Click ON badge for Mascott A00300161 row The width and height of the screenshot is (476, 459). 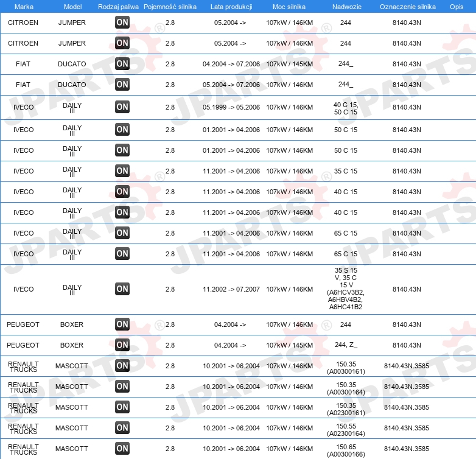(122, 366)
